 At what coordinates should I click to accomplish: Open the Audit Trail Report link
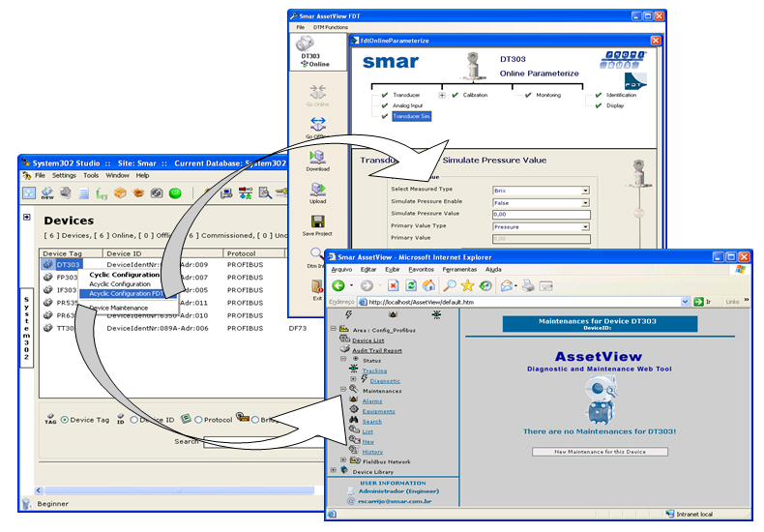pos(377,351)
